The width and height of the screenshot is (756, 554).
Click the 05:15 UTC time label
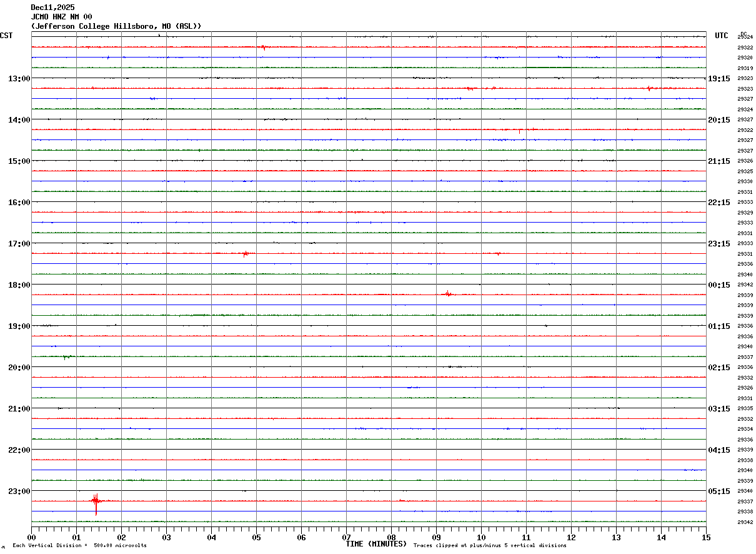(719, 491)
